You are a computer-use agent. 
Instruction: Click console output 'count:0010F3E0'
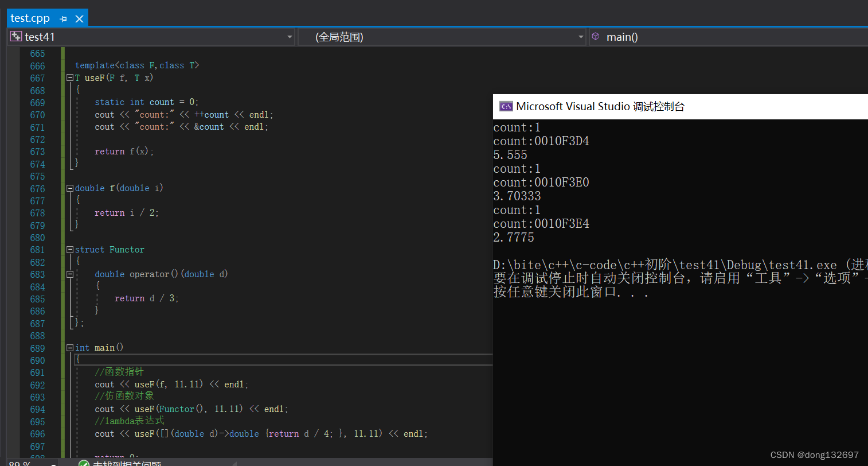click(x=541, y=182)
